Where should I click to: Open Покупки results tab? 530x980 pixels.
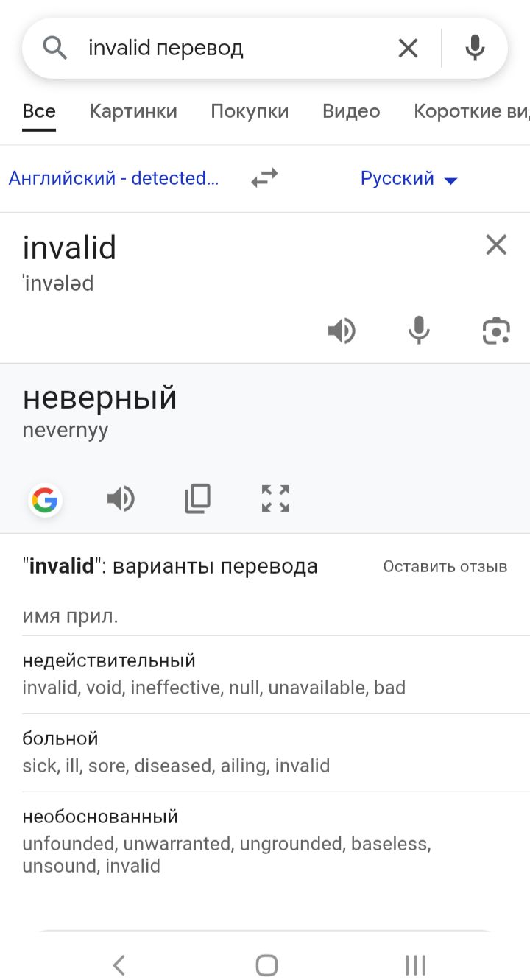[250, 111]
